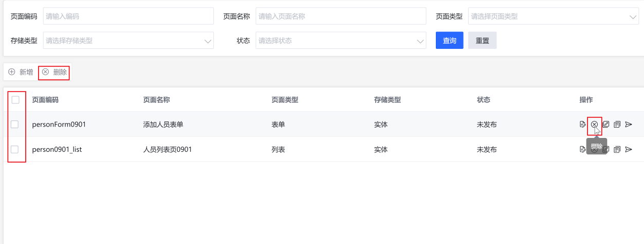Focus the 页面编码 input field
644x244 pixels.
(x=128, y=16)
